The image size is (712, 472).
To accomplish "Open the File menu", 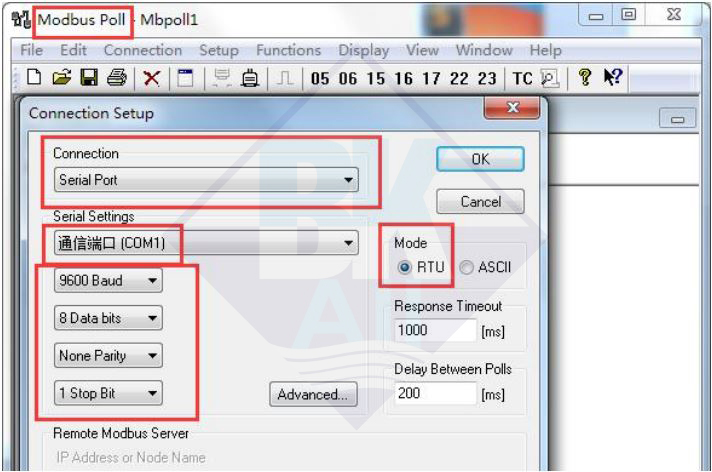I will tap(32, 50).
